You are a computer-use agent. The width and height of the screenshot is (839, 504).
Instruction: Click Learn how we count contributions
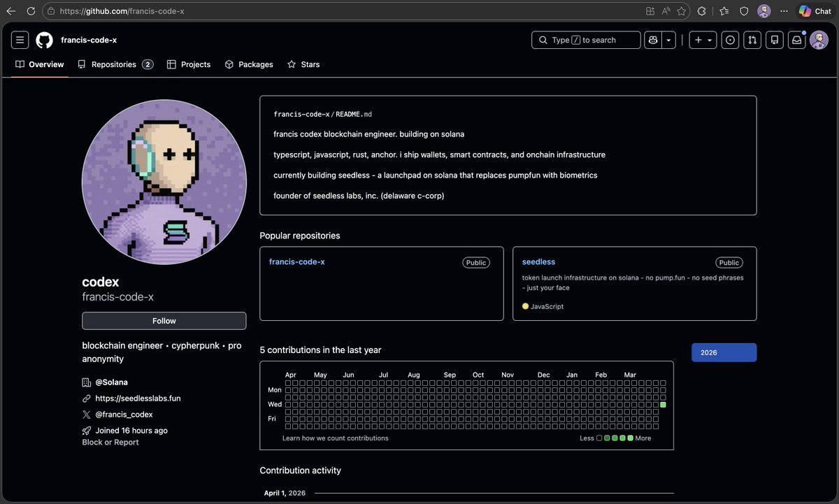(x=336, y=438)
